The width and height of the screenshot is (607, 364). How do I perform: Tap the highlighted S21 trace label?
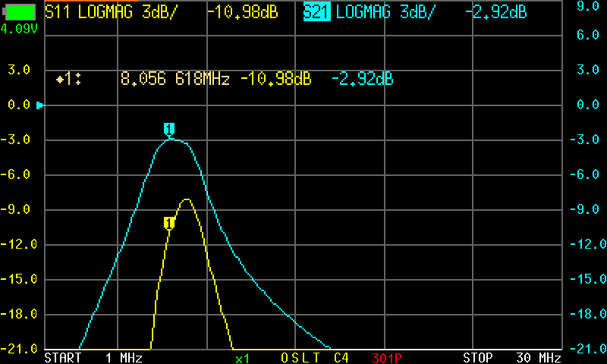(x=316, y=12)
